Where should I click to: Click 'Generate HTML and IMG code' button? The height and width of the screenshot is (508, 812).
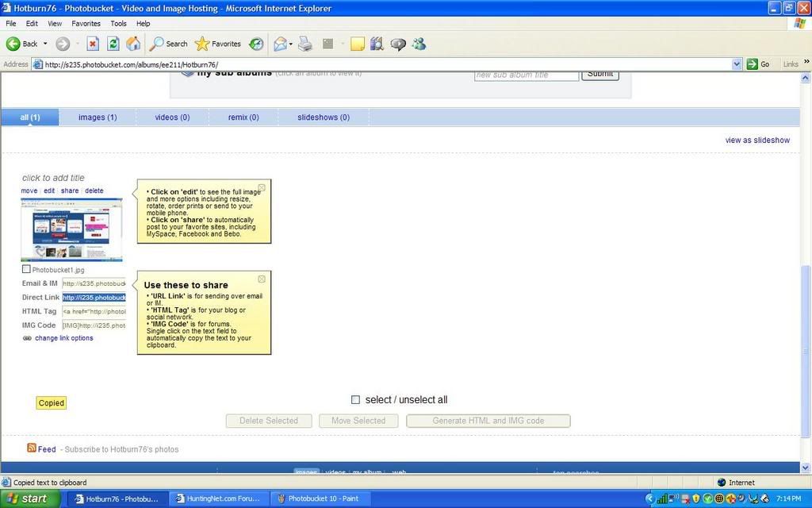click(x=488, y=421)
